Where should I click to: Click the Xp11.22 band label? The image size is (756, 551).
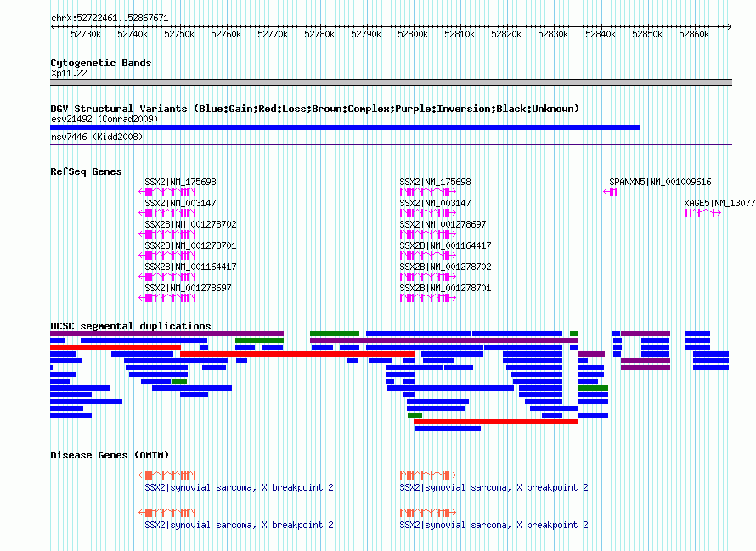69,73
